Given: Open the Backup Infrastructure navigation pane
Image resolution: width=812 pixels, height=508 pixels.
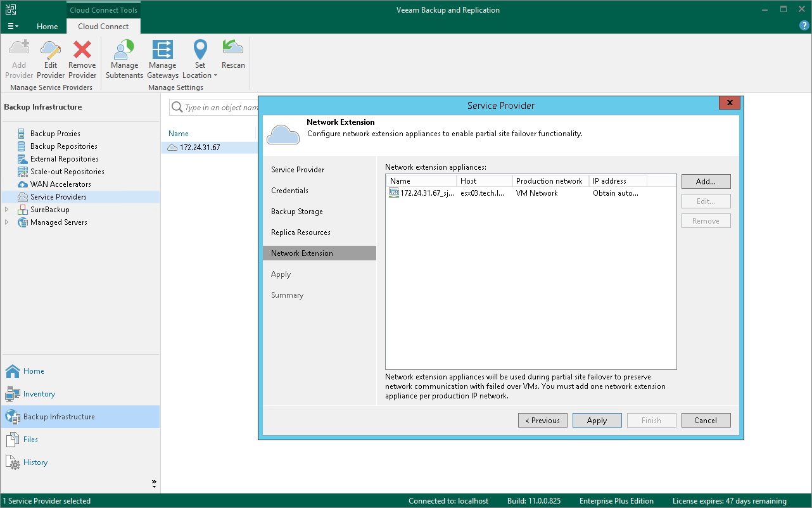Looking at the screenshot, I should pyautogui.click(x=80, y=417).
